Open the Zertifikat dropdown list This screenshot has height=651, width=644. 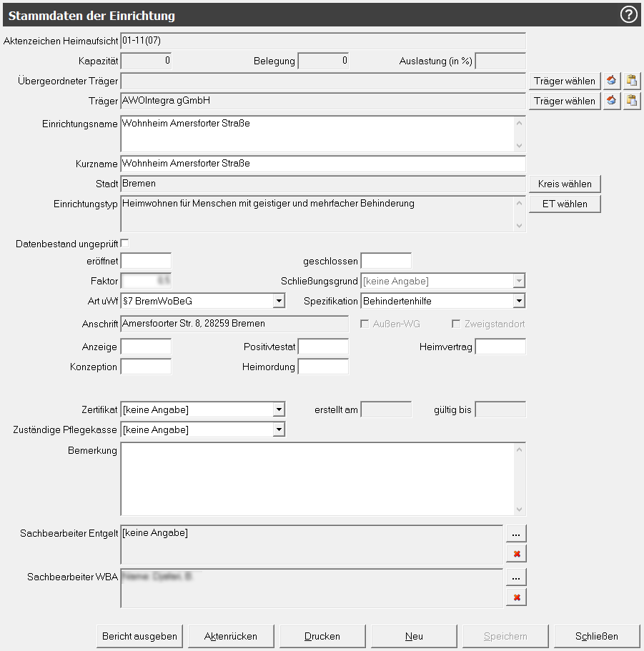click(279, 409)
